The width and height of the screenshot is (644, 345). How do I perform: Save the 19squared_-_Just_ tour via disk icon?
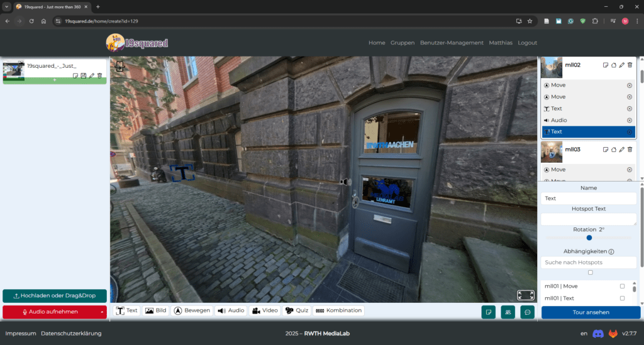pyautogui.click(x=83, y=76)
